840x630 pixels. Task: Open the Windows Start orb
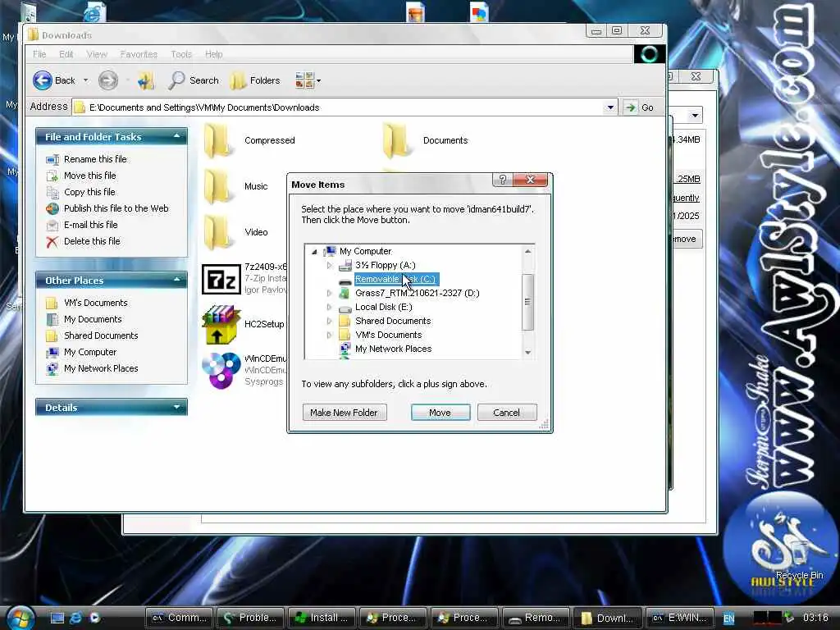[x=21, y=619]
